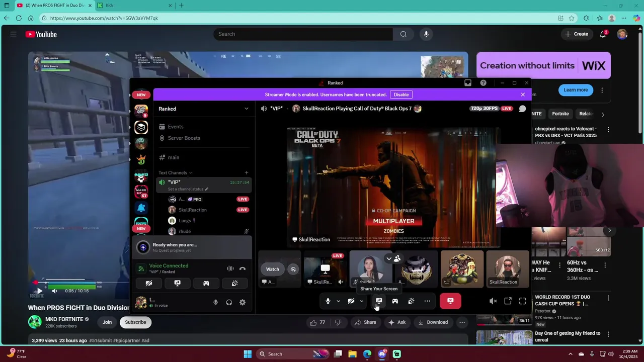Disconnect from voice with phone icon
Image resolution: width=644 pixels, height=362 pixels.
coord(243,269)
